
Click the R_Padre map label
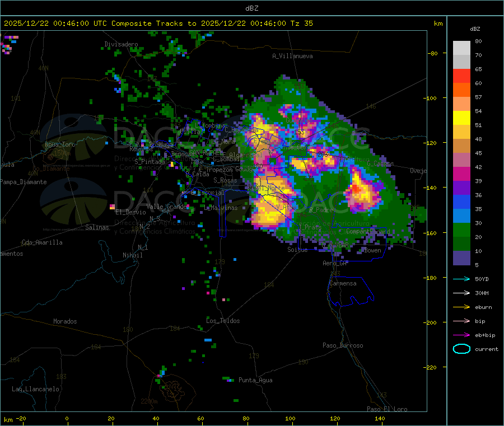(321, 210)
